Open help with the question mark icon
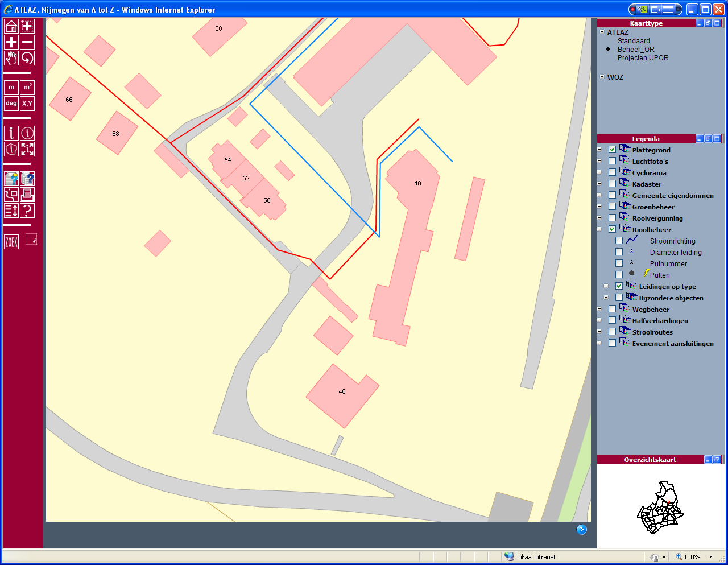Viewport: 728px width, 565px height. (27, 211)
